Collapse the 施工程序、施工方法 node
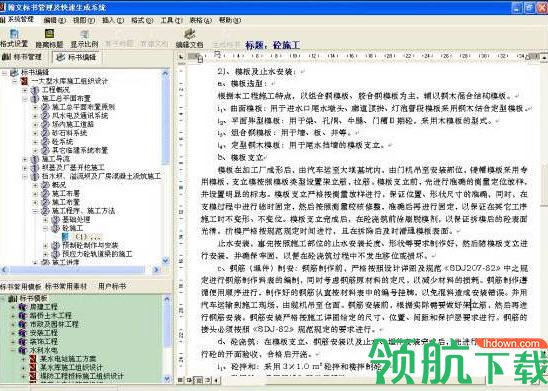The image size is (548, 391). pos(35,211)
